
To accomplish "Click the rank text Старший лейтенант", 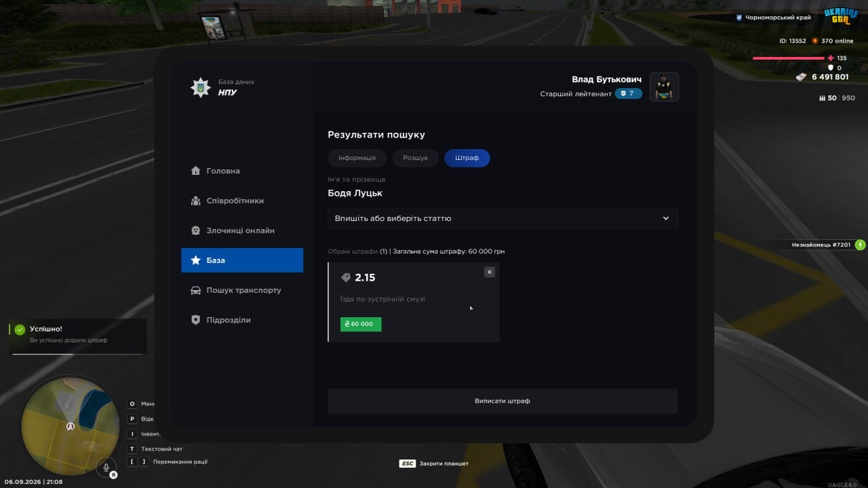I will [x=576, y=94].
